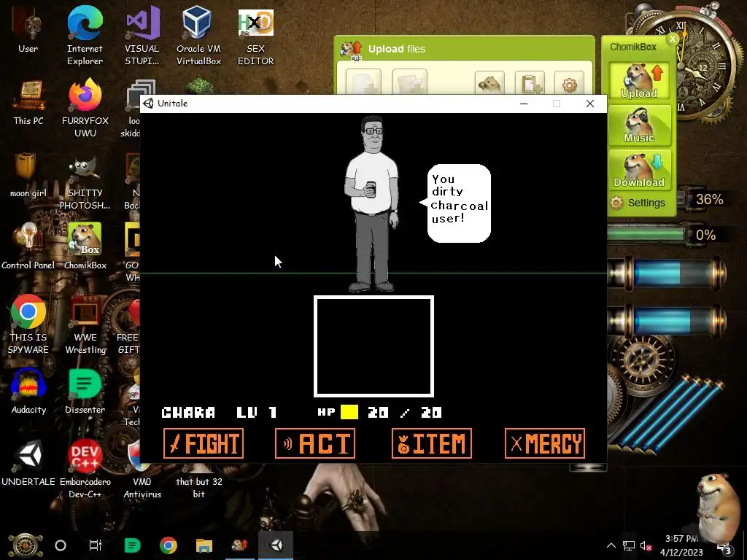Viewport: 747px width, 560px height.
Task: Open Control Panel desktop icon
Action: coord(28,246)
